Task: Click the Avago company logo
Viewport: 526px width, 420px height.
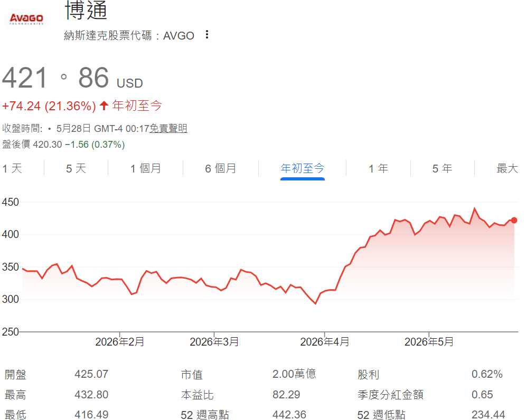Action: (26, 19)
